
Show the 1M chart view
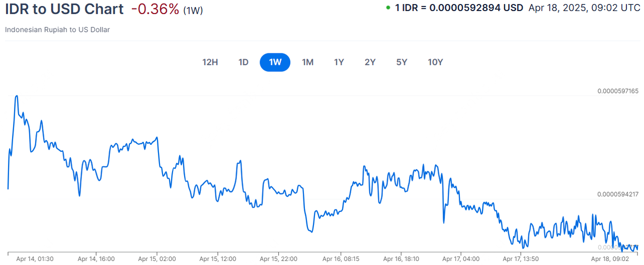coord(307,62)
